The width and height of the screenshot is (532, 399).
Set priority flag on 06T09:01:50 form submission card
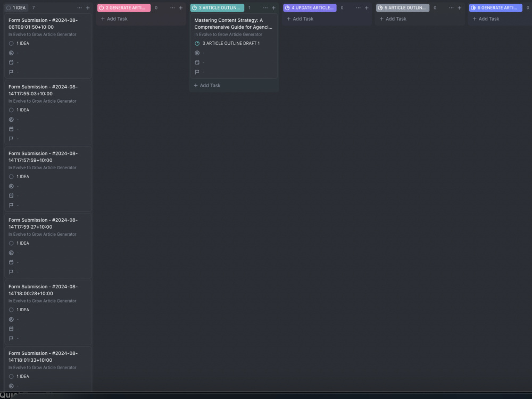click(11, 72)
